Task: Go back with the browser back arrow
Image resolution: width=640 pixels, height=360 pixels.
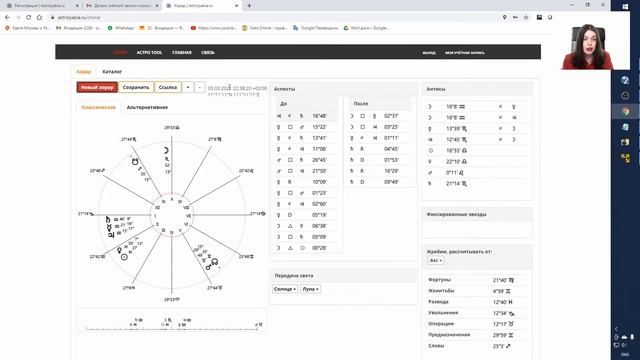Action: (x=7, y=18)
